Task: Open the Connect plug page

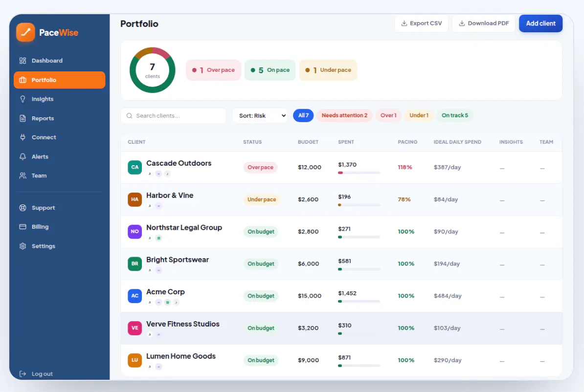Action: (x=59, y=137)
